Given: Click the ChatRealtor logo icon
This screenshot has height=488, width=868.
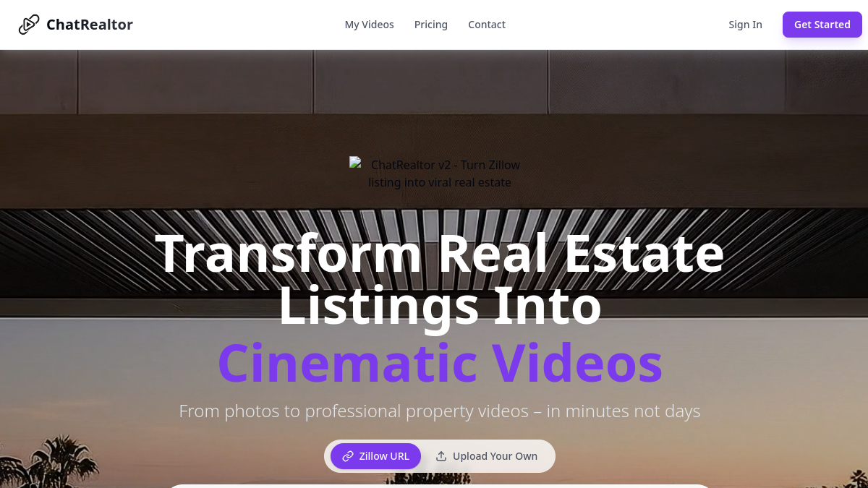Looking at the screenshot, I should [29, 25].
